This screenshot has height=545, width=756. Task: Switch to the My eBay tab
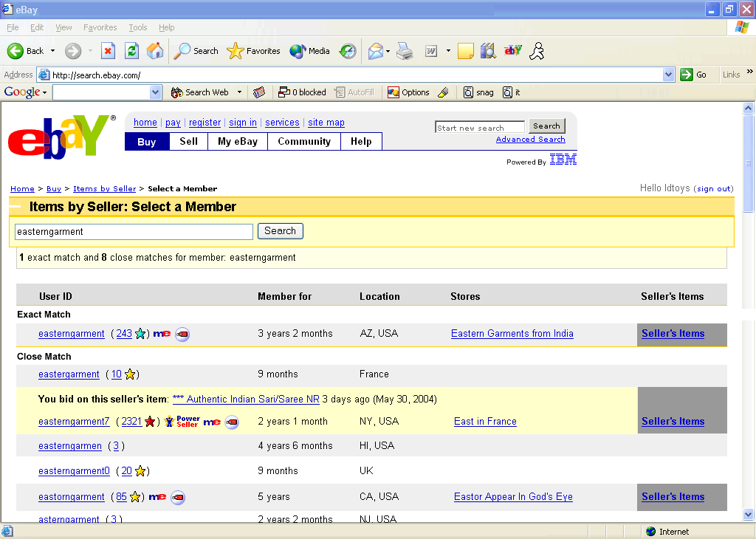pyautogui.click(x=238, y=141)
